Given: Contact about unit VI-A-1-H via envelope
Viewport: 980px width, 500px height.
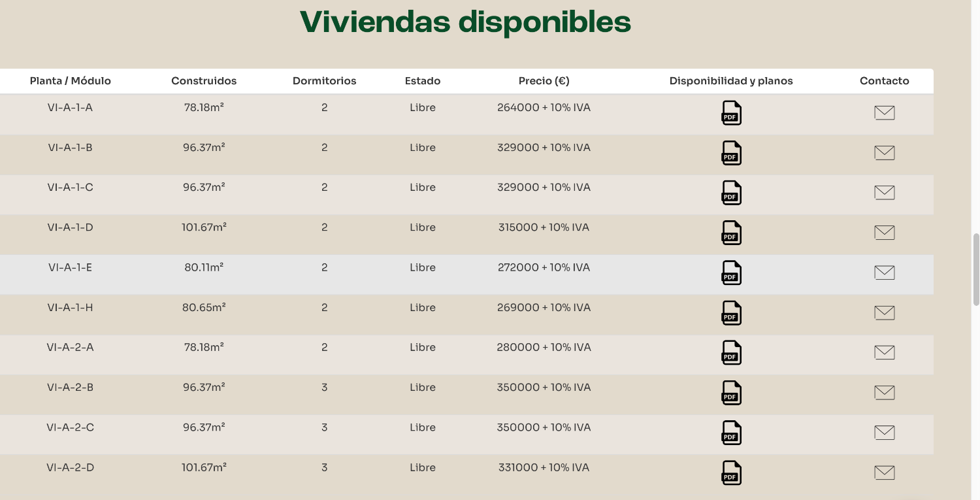Looking at the screenshot, I should 884,313.
